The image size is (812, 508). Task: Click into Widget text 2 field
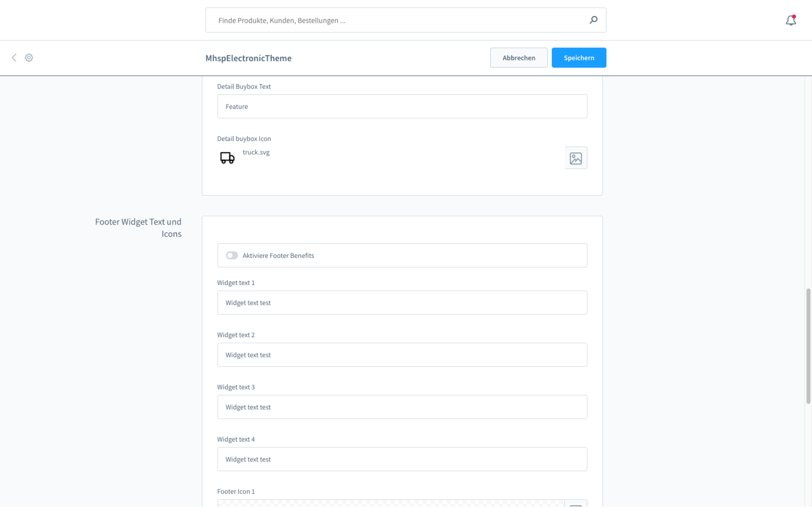(x=402, y=355)
